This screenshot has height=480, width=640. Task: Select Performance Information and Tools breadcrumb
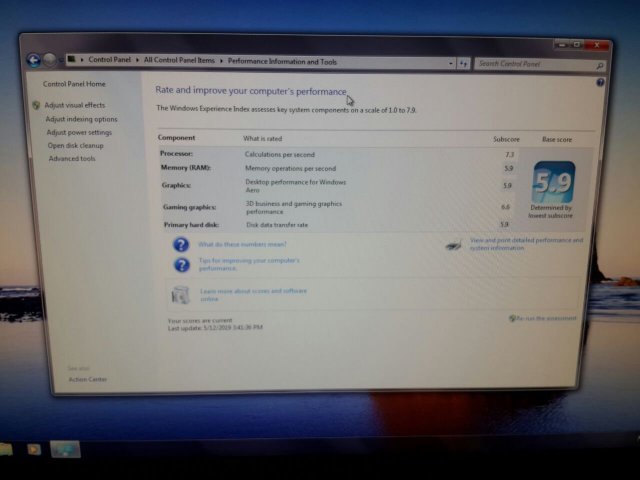pyautogui.click(x=282, y=62)
